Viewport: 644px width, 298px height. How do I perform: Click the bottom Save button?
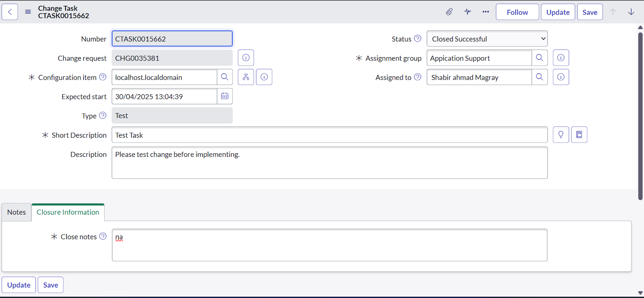point(51,285)
